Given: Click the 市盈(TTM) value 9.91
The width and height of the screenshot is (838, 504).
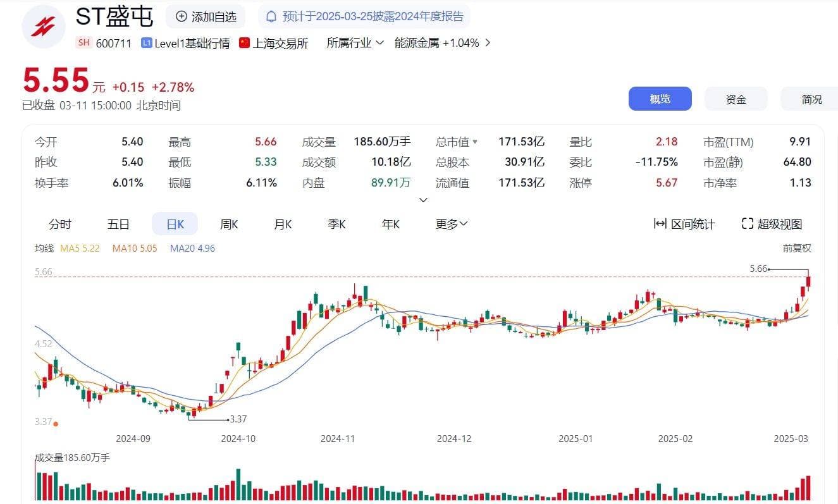Looking at the screenshot, I should [800, 142].
